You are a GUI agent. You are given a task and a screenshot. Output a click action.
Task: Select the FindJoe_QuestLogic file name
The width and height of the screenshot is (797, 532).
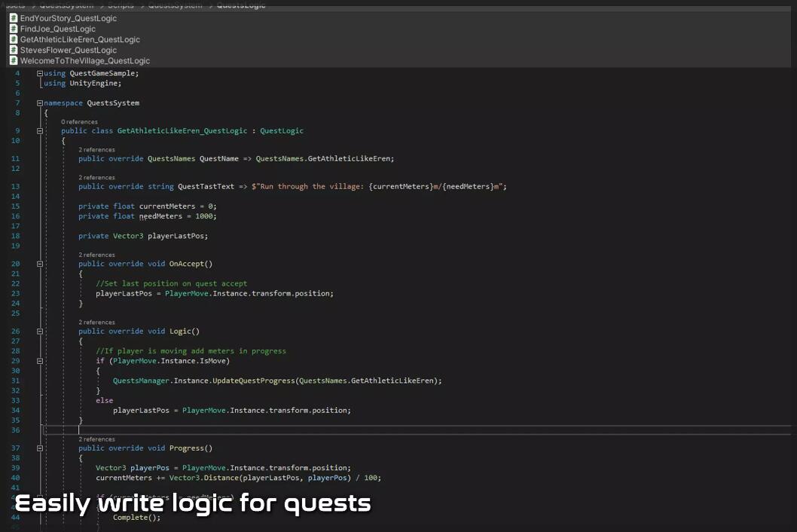coord(58,29)
